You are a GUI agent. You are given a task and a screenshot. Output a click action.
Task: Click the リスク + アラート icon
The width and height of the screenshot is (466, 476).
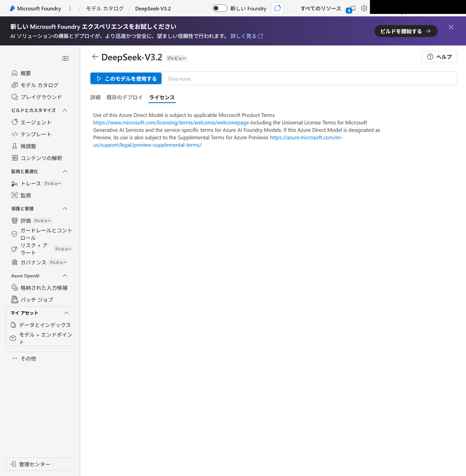14,249
